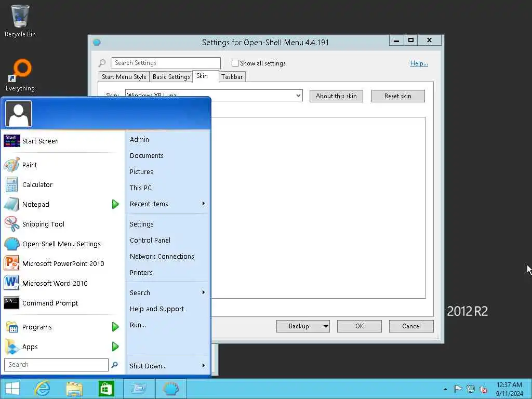532x399 pixels.
Task: Click OK in the settings dialog
Action: [360, 326]
